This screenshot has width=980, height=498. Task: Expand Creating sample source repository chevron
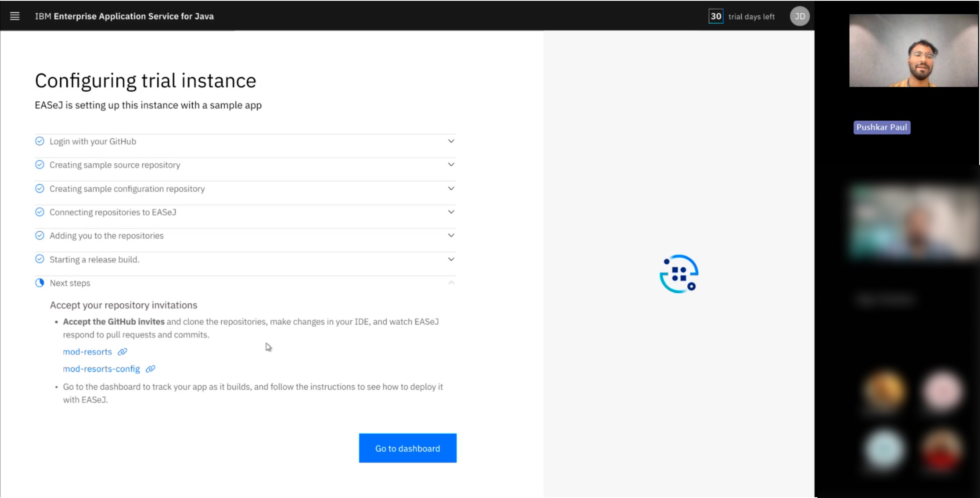click(451, 165)
